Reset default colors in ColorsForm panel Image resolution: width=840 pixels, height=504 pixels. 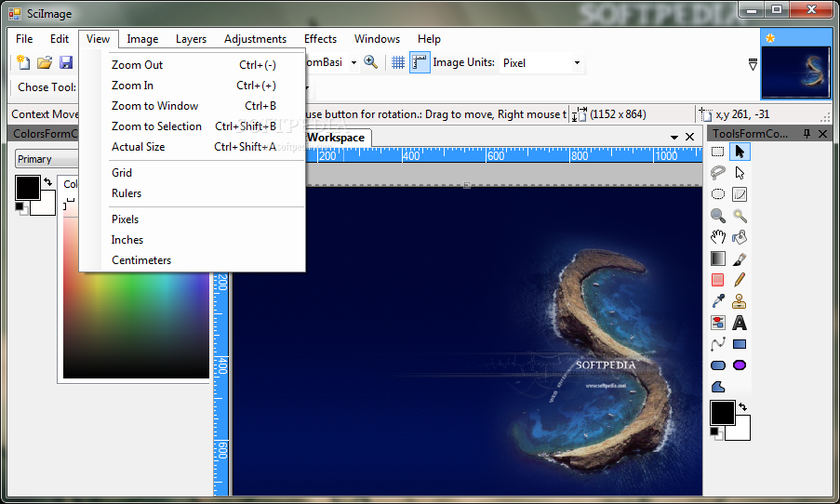[22, 207]
